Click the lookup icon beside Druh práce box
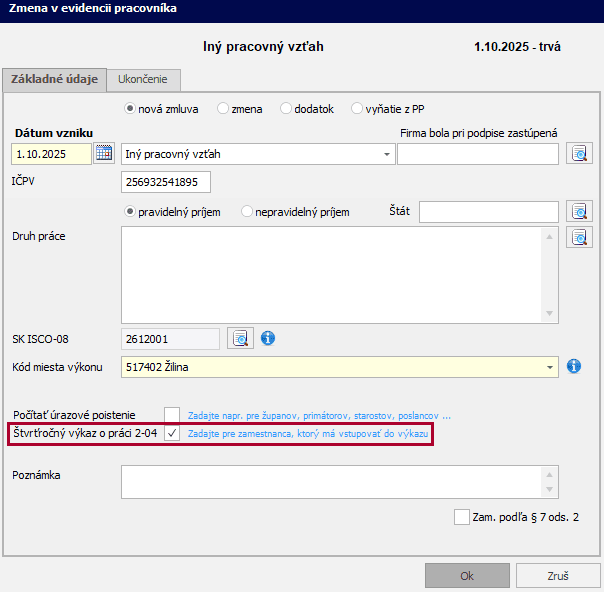The width and height of the screenshot is (604, 594). [x=579, y=238]
